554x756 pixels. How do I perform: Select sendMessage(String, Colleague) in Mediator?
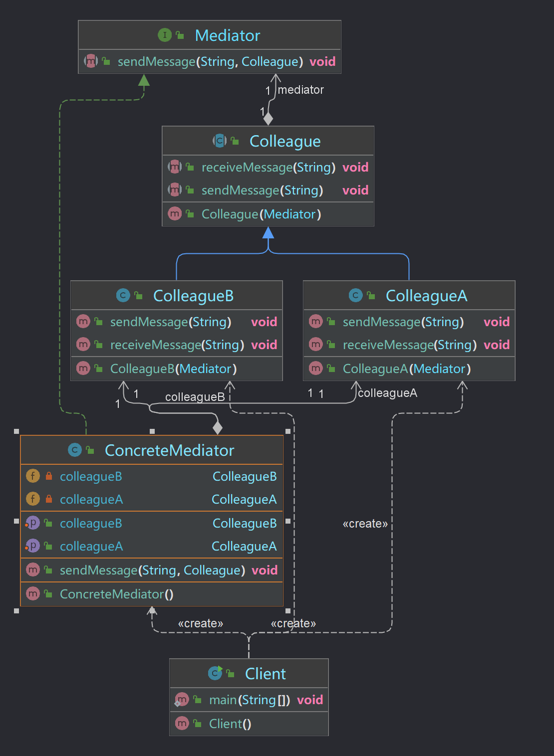click(210, 62)
